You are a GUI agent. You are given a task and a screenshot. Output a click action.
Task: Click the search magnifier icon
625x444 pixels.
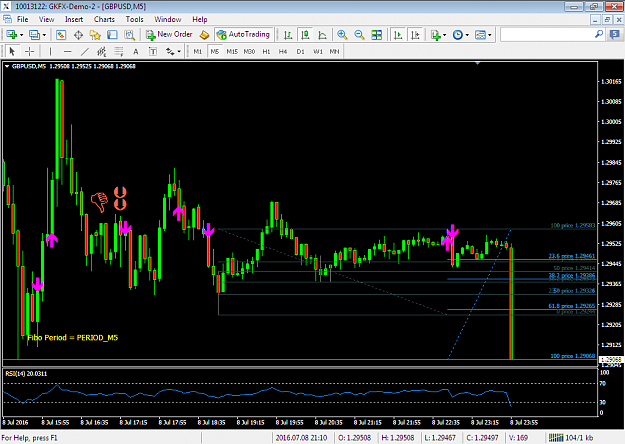[x=599, y=35]
